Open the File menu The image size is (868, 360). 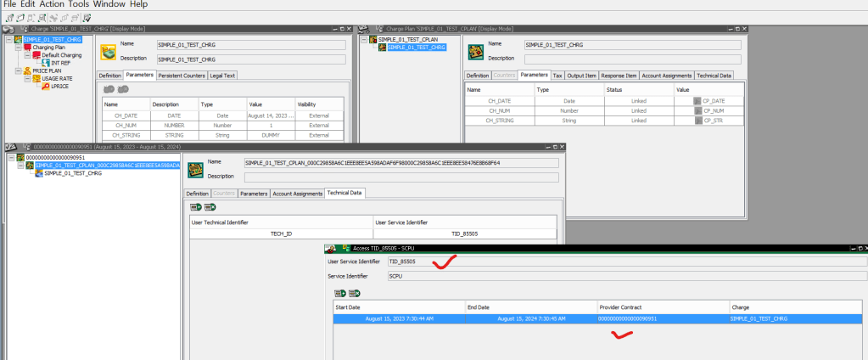point(10,4)
